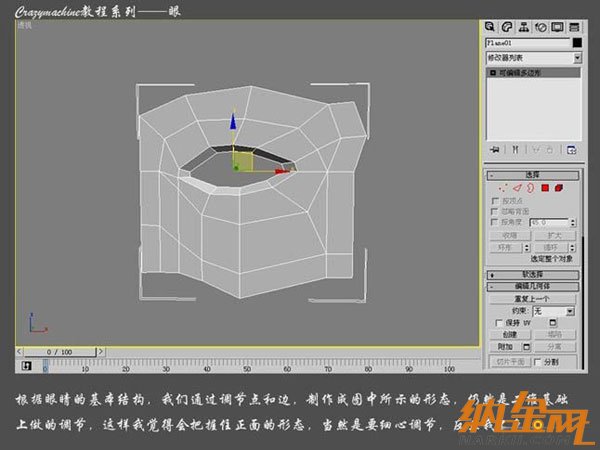Open the Utilities command panel tab
The height and width of the screenshot is (450, 600).
point(574,27)
